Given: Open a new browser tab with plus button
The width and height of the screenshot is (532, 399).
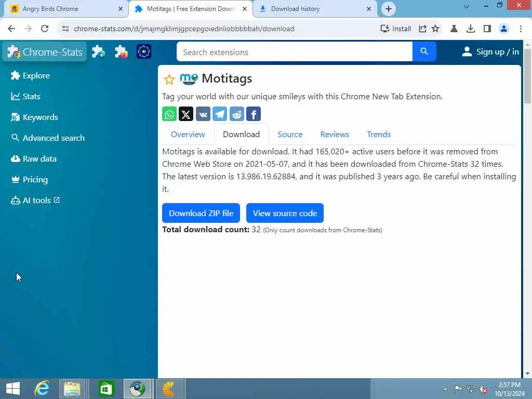Looking at the screenshot, I should [389, 9].
